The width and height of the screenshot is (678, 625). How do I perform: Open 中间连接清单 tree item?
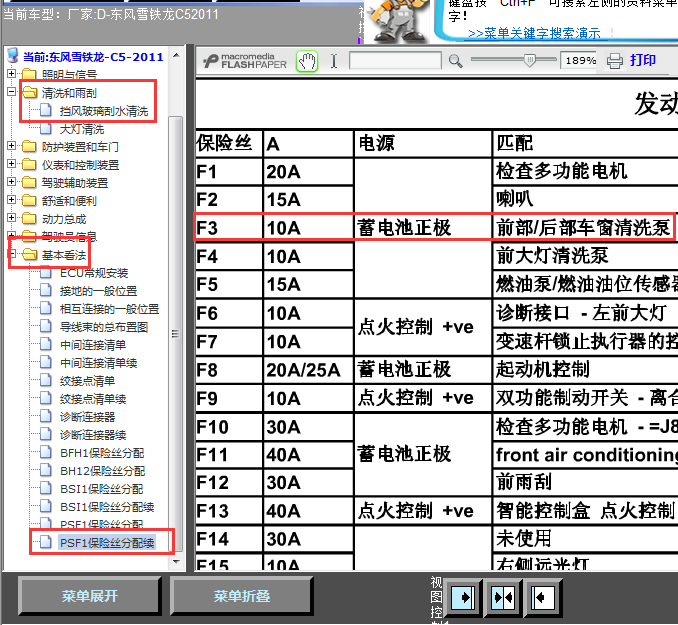tap(93, 345)
